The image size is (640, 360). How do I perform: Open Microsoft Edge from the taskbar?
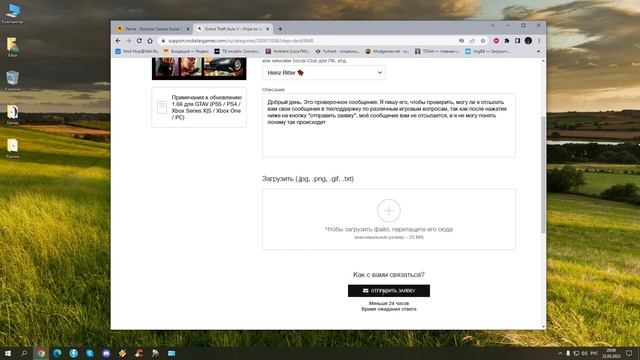pyautogui.click(x=57, y=353)
